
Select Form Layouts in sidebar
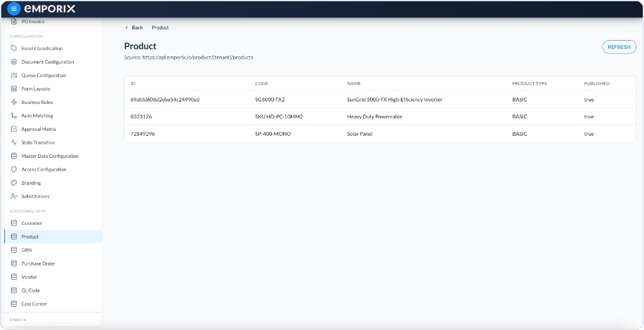[x=53, y=89]
